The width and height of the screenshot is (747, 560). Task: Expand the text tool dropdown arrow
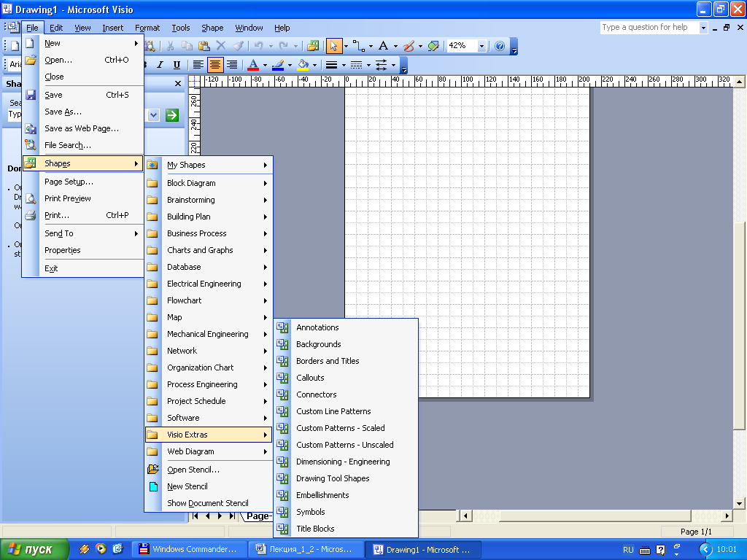pos(395,46)
